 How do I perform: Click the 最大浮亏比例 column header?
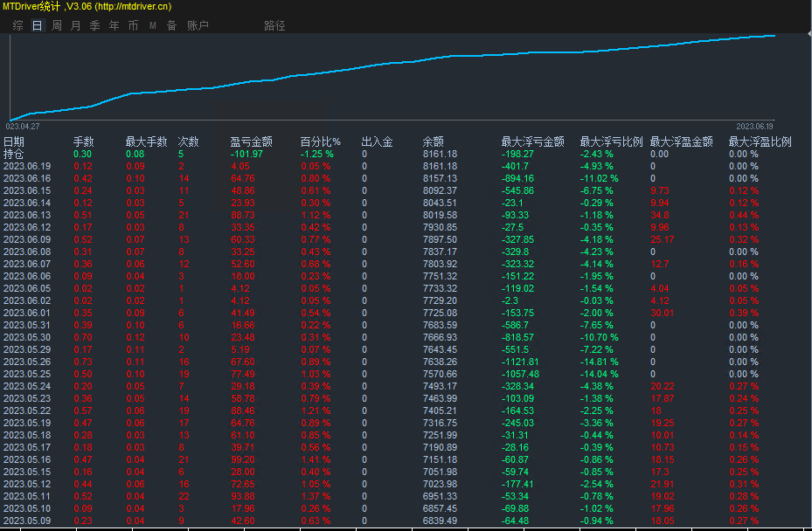(612, 141)
